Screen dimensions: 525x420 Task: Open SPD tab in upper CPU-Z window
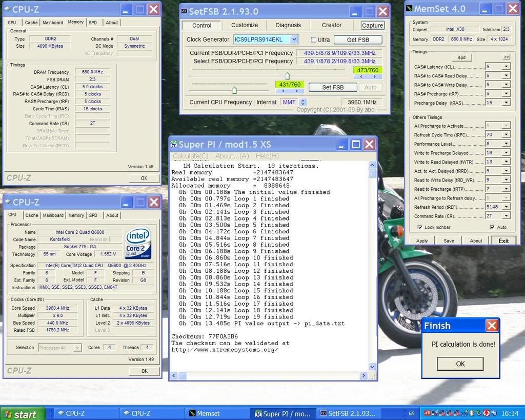pyautogui.click(x=93, y=23)
